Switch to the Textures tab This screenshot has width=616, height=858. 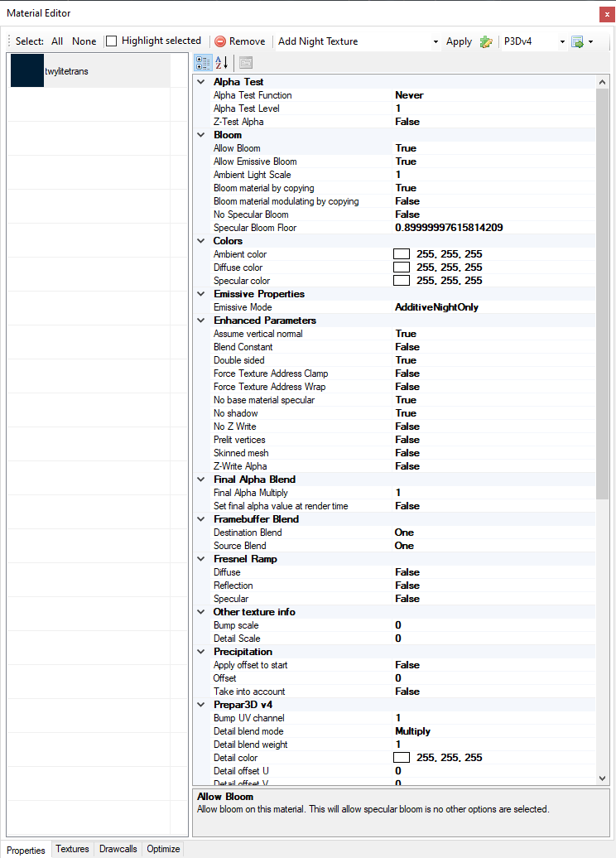tap(72, 849)
